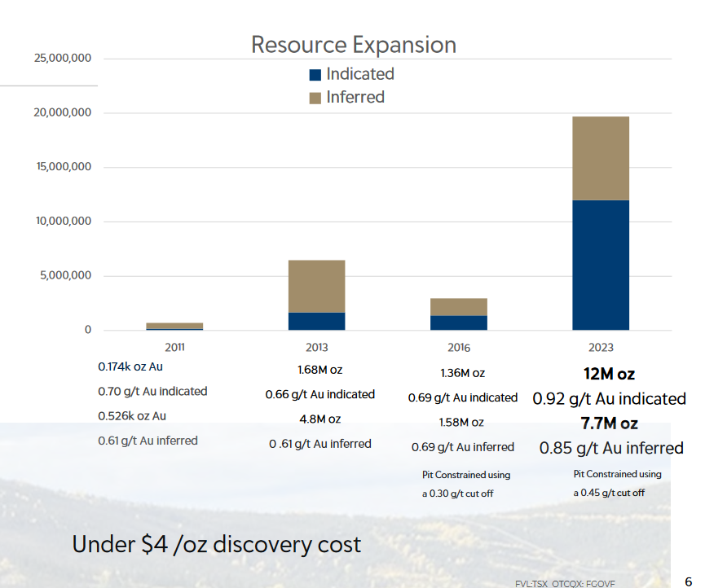705x588 pixels.
Task: Select the Under $4 /oz discovery cost text
Action: coord(216,544)
